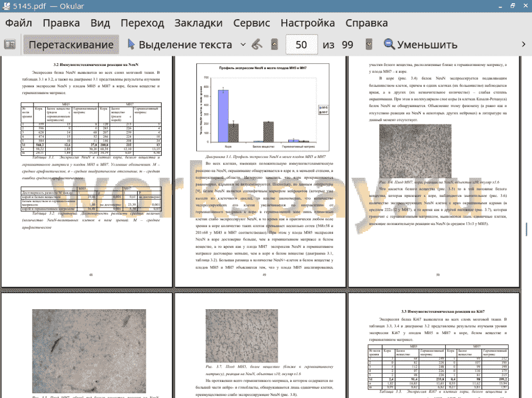Screen dimensions: 532x398
Task: Open the Настройка menu
Action: [307, 23]
